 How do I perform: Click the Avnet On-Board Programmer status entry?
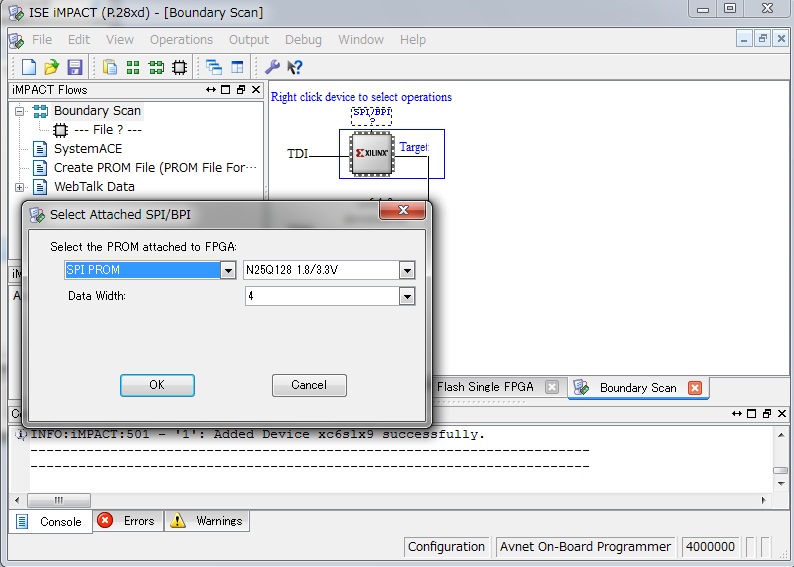click(x=585, y=547)
